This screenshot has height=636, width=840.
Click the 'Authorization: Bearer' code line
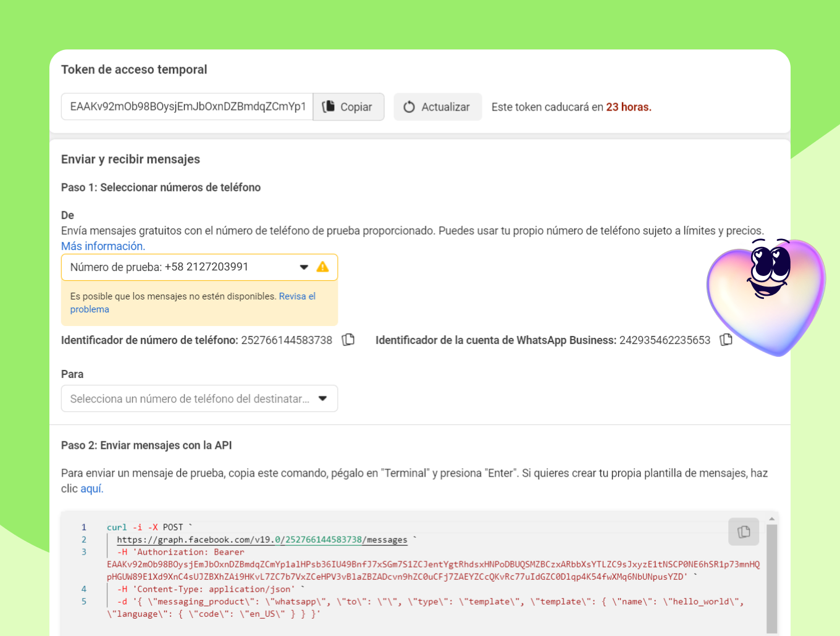pos(180,552)
